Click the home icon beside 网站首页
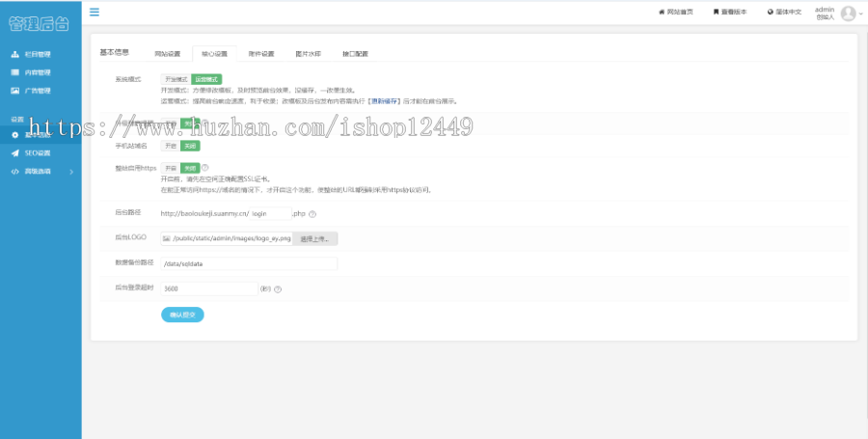 [x=661, y=12]
